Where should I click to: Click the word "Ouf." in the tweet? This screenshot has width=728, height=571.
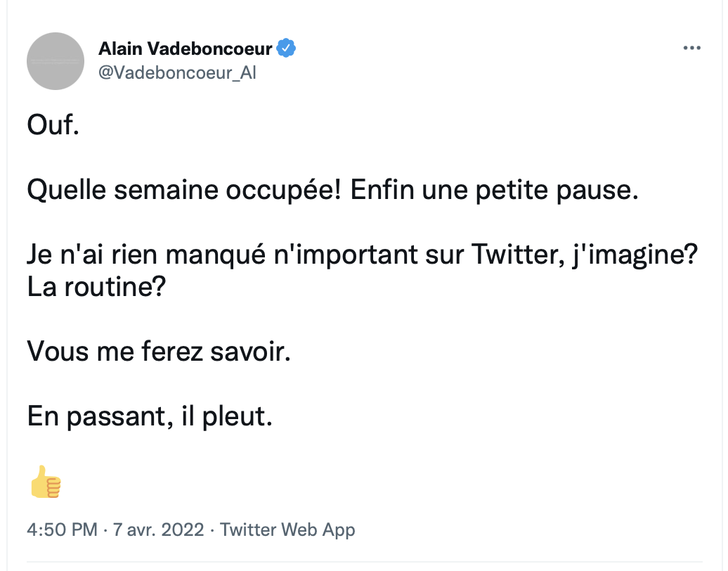tap(53, 125)
